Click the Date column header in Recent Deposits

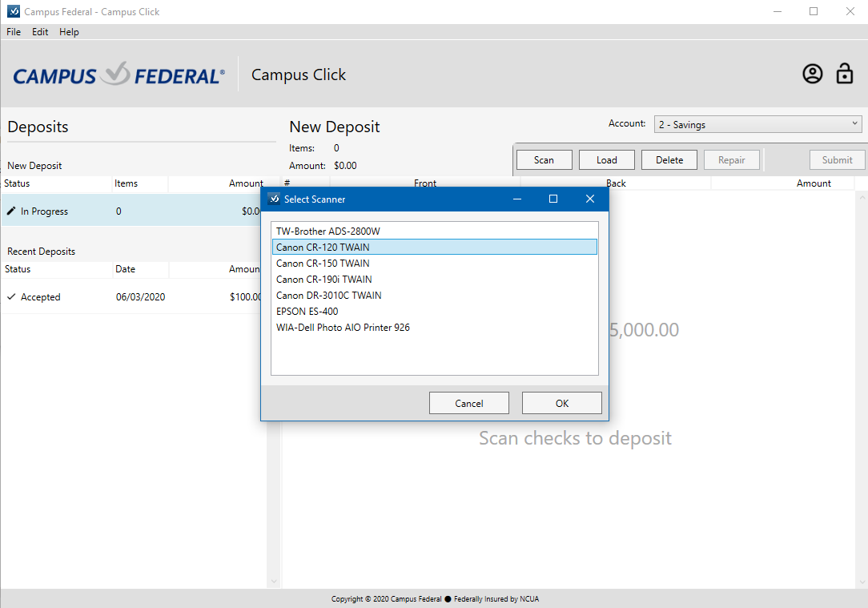[x=140, y=269]
